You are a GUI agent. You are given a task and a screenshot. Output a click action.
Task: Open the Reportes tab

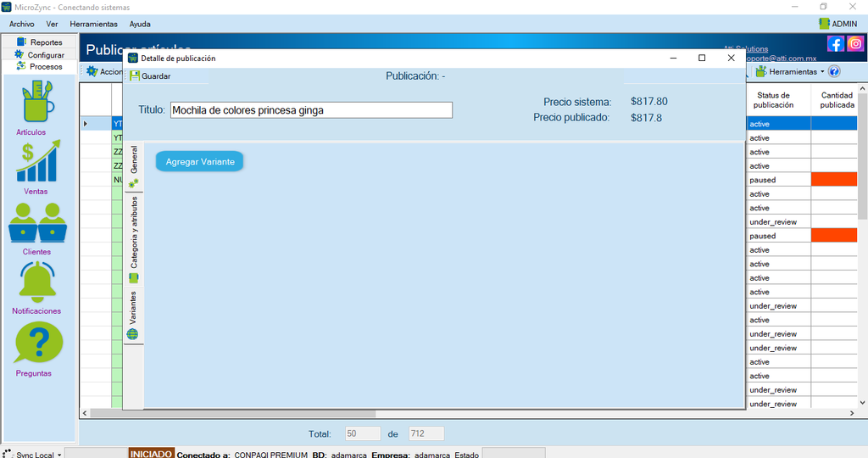(x=39, y=42)
